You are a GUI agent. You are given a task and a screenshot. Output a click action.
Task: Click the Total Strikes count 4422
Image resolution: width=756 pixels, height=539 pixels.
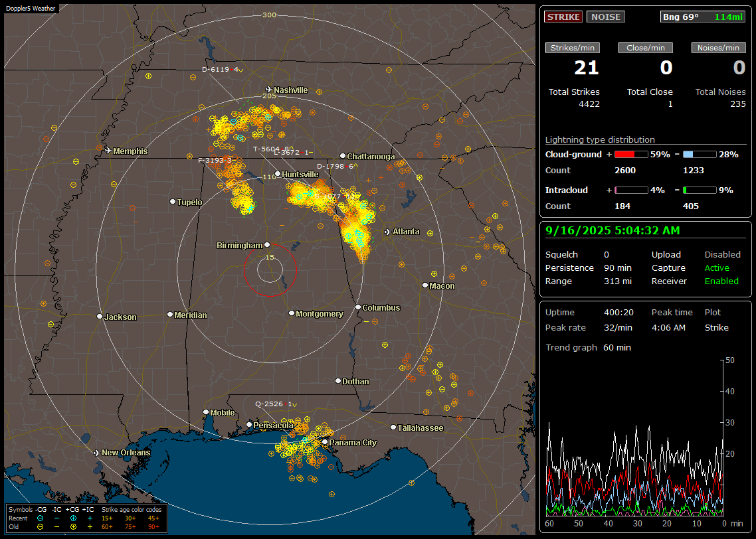click(589, 104)
